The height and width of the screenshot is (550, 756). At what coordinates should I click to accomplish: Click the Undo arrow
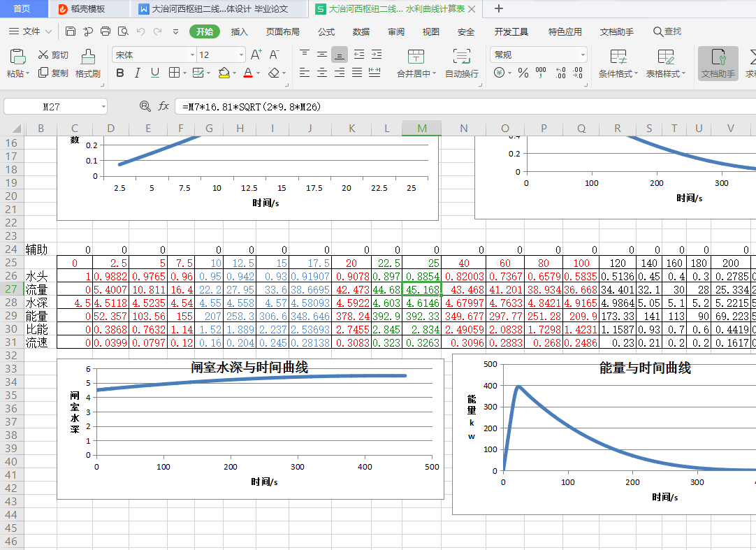coord(140,31)
